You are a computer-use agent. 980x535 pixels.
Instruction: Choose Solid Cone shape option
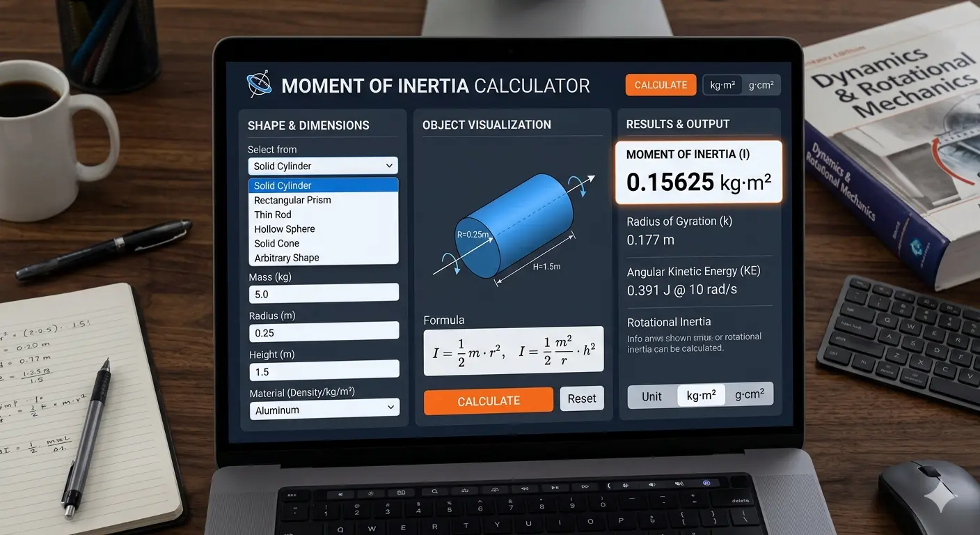pos(276,243)
